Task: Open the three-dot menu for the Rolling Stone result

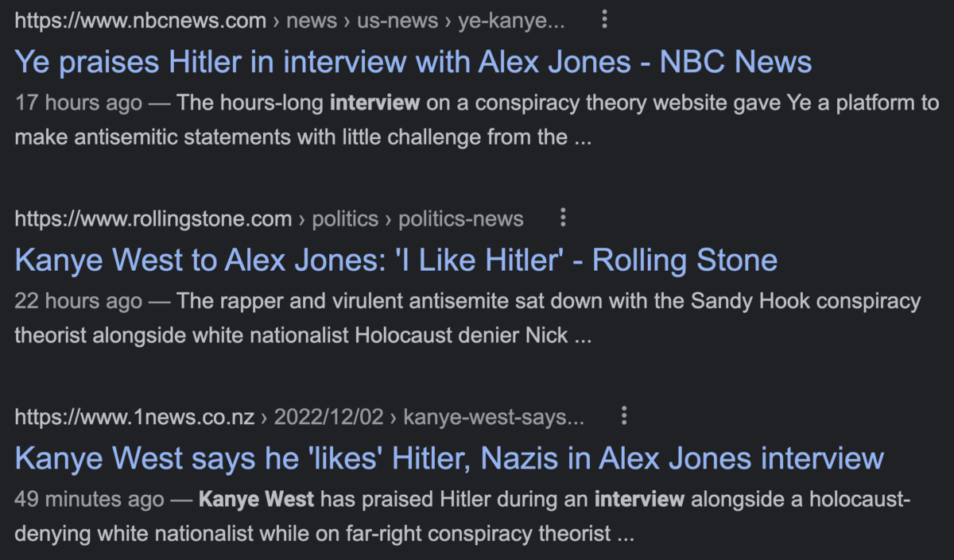Action: tap(563, 218)
